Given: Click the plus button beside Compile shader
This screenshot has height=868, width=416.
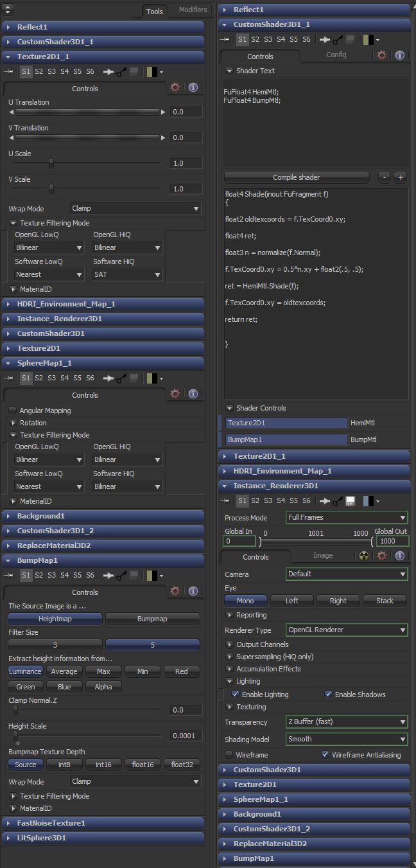Looking at the screenshot, I should 400,177.
